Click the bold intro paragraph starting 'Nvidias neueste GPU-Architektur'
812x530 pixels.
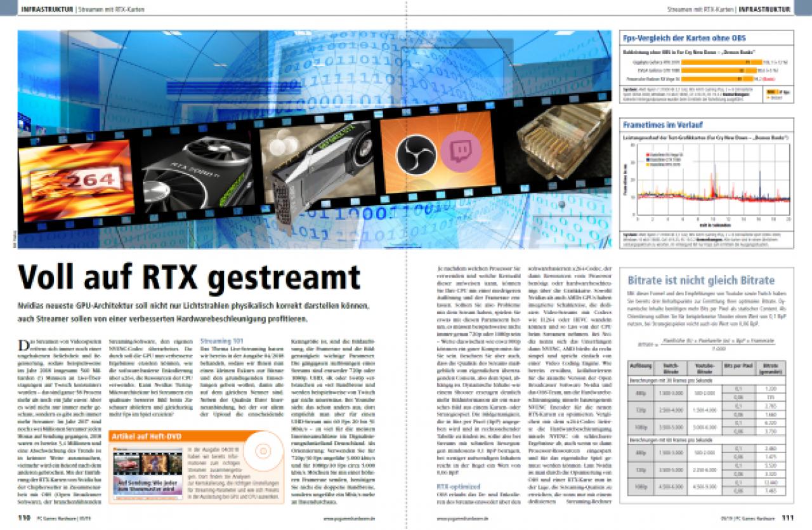point(194,311)
